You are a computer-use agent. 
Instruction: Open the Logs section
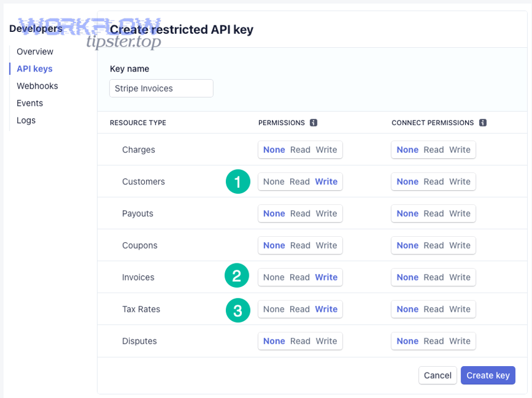pos(26,120)
